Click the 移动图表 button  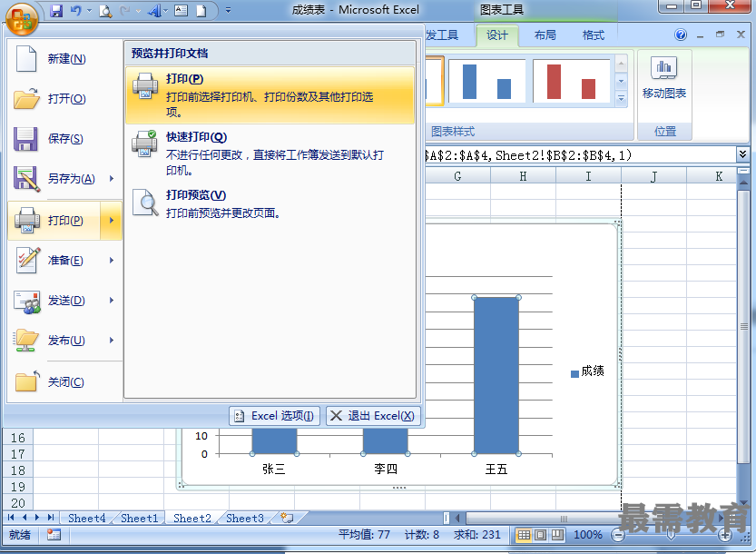(664, 78)
